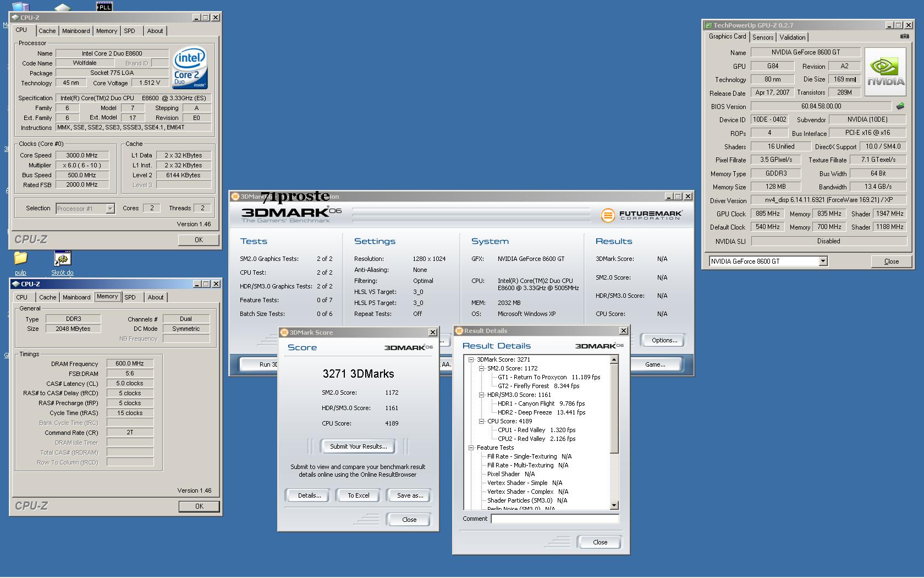Click Submit Your Results button

coord(359,446)
